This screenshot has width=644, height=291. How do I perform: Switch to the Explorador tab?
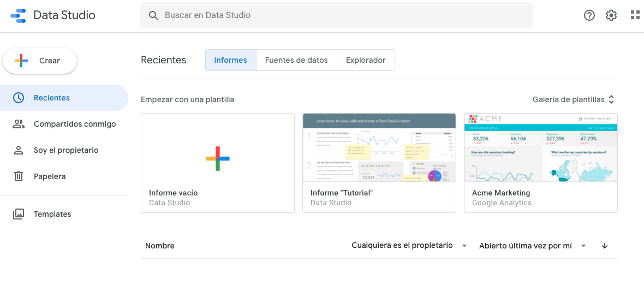(366, 60)
